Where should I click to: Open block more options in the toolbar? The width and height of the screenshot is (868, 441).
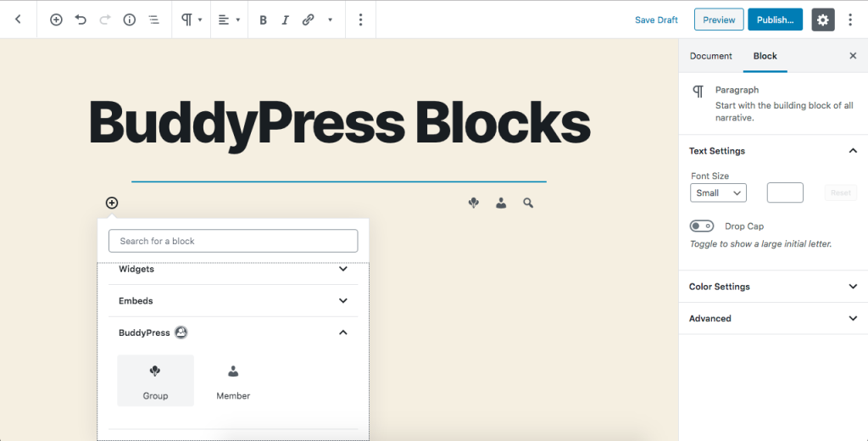360,20
